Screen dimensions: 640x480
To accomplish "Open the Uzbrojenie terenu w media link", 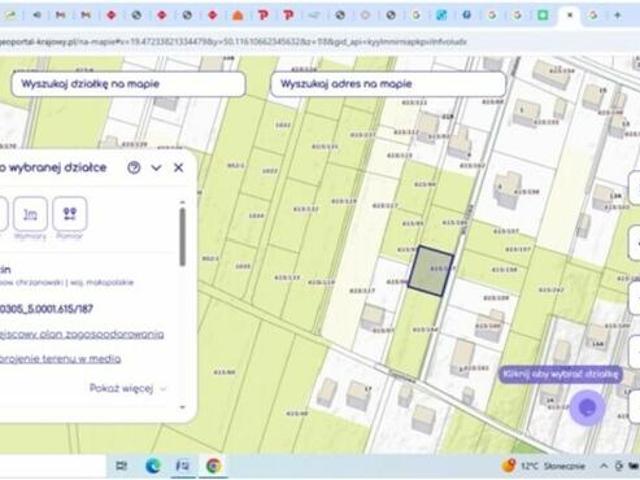I will click(x=60, y=359).
